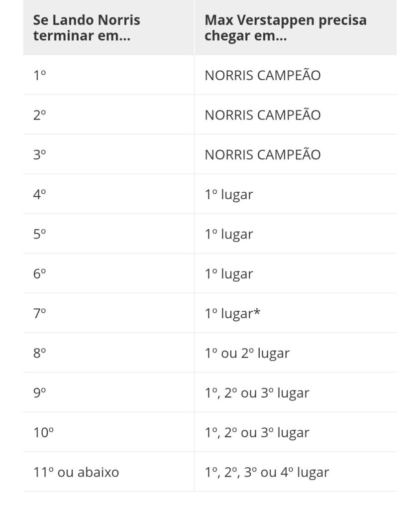Image resolution: width=420 pixels, height=510 pixels.
Task: Click "1º lugar" in the 4º row
Action: coord(228,194)
